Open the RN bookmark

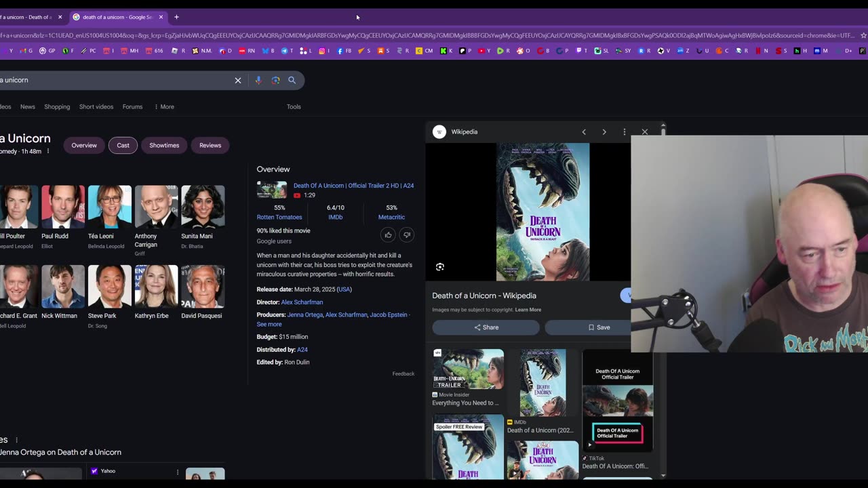(x=248, y=50)
